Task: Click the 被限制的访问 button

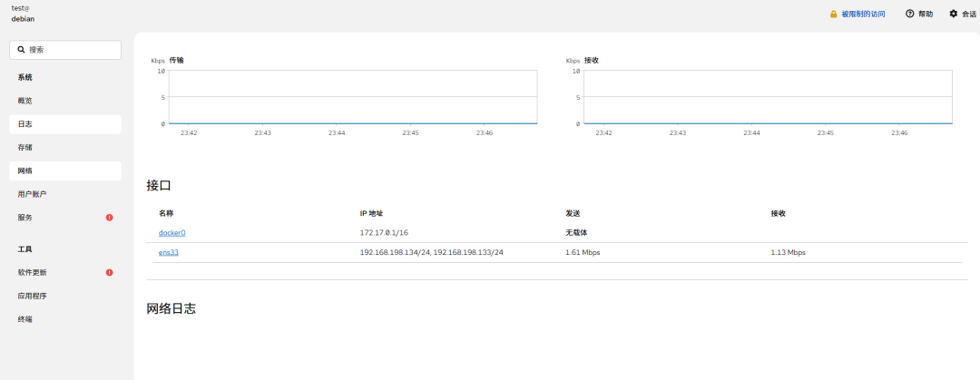Action: (857, 14)
